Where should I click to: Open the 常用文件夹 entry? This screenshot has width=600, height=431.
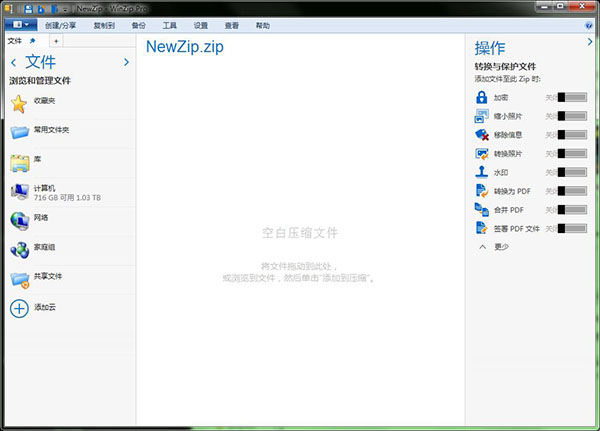(x=51, y=130)
